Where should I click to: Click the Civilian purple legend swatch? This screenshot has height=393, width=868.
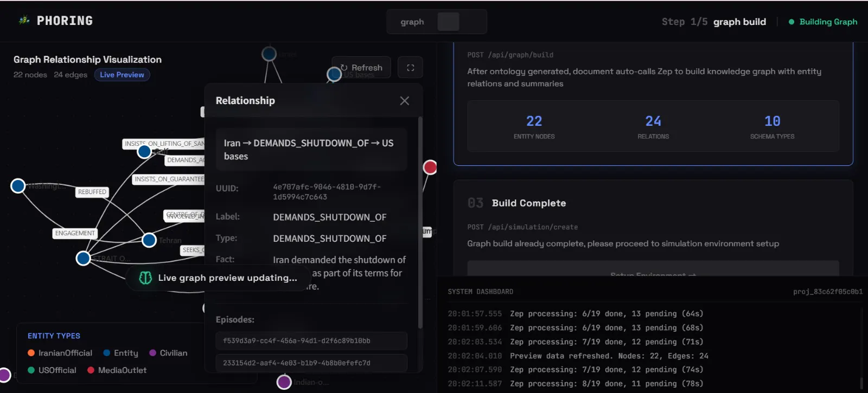tap(153, 353)
